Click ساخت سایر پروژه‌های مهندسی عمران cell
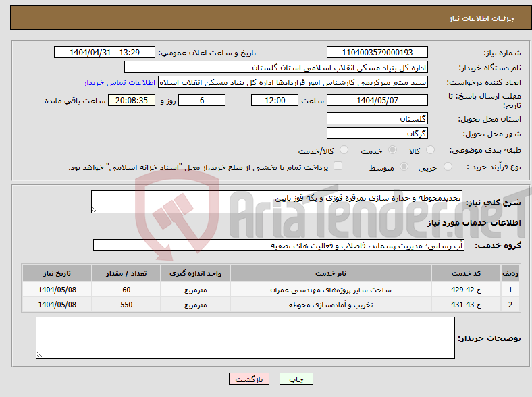Screen dimensions: 532x397 [330, 290]
